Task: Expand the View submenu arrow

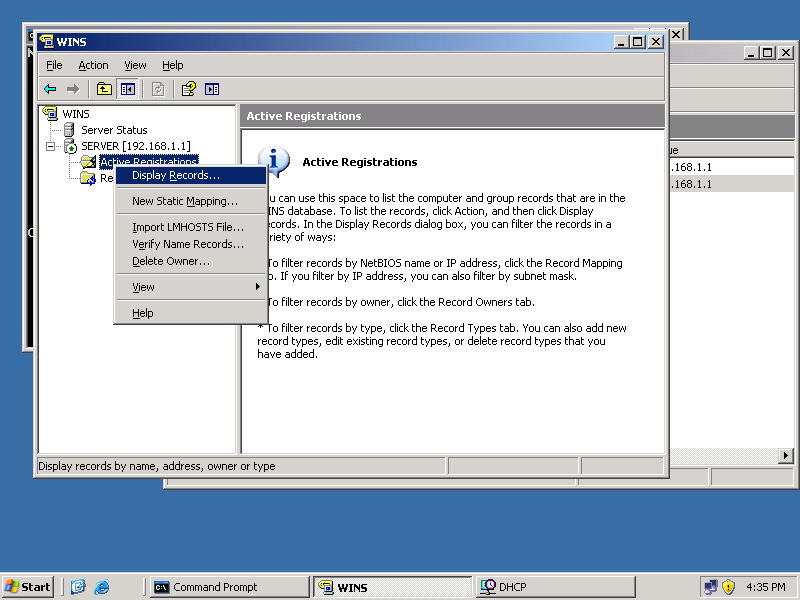Action: pos(258,287)
